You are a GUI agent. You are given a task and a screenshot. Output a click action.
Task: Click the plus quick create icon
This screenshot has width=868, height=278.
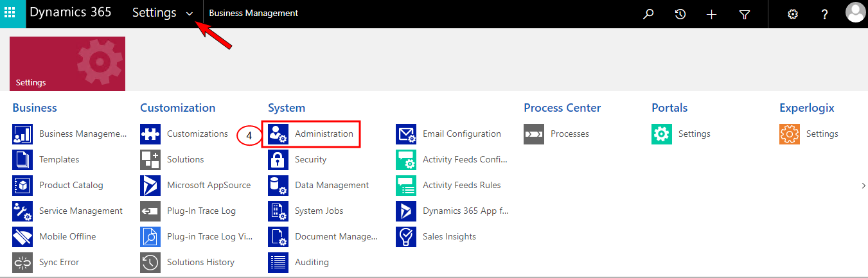[711, 14]
